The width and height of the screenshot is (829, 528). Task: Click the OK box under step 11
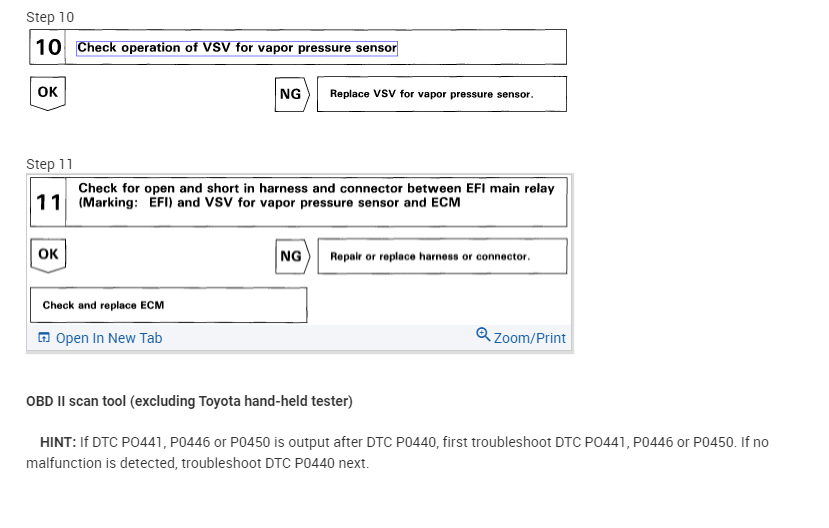[x=48, y=255]
